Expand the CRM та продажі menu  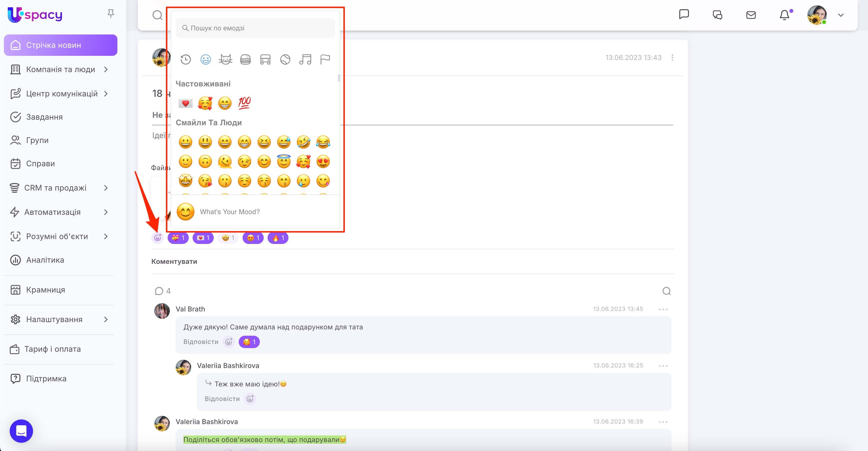[x=56, y=188]
